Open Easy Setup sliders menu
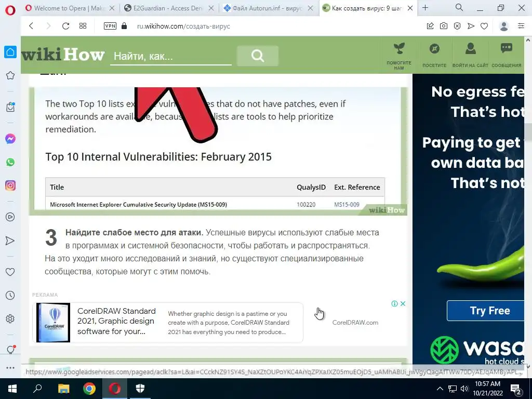532x399 pixels. click(521, 26)
